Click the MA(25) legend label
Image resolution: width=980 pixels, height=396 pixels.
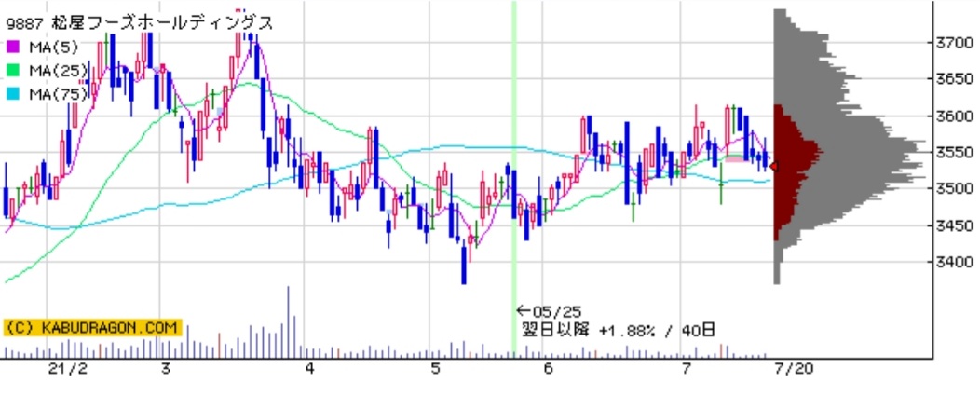click(x=58, y=71)
